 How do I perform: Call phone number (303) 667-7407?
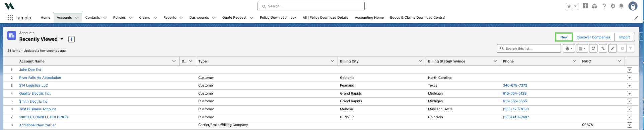click(x=516, y=117)
